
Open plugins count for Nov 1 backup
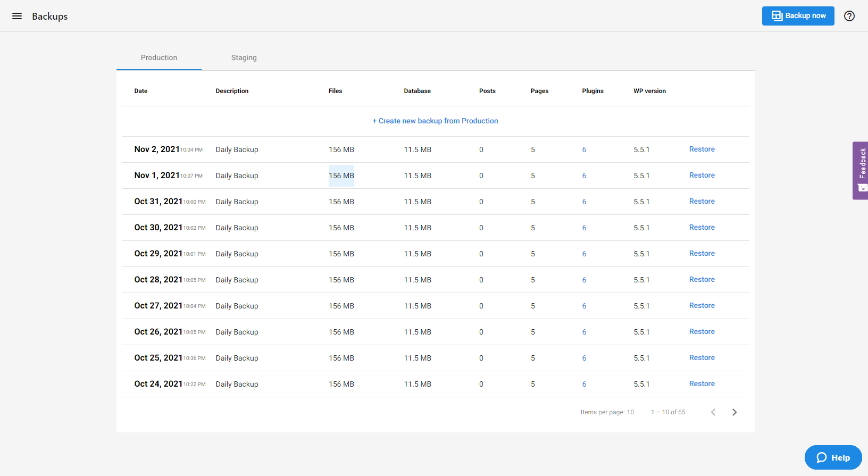tap(584, 176)
